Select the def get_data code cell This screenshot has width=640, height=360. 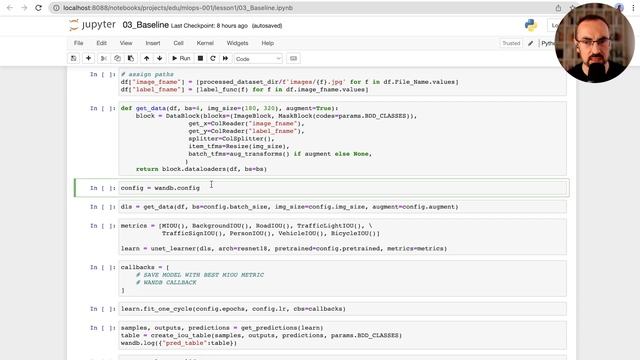(x=342, y=139)
